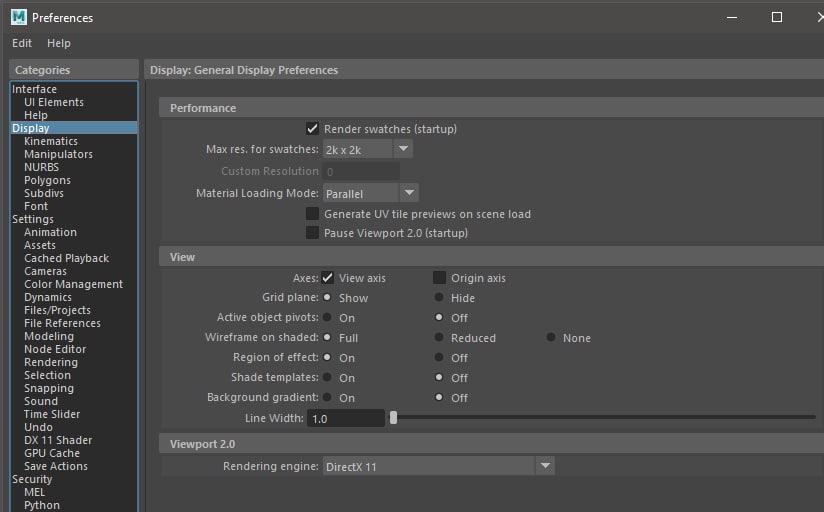The height and width of the screenshot is (512, 824).
Task: Select Rendering category
Action: pos(74,362)
